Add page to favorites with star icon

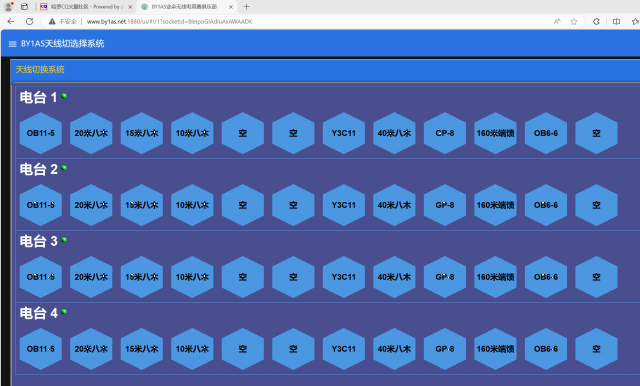point(573,21)
